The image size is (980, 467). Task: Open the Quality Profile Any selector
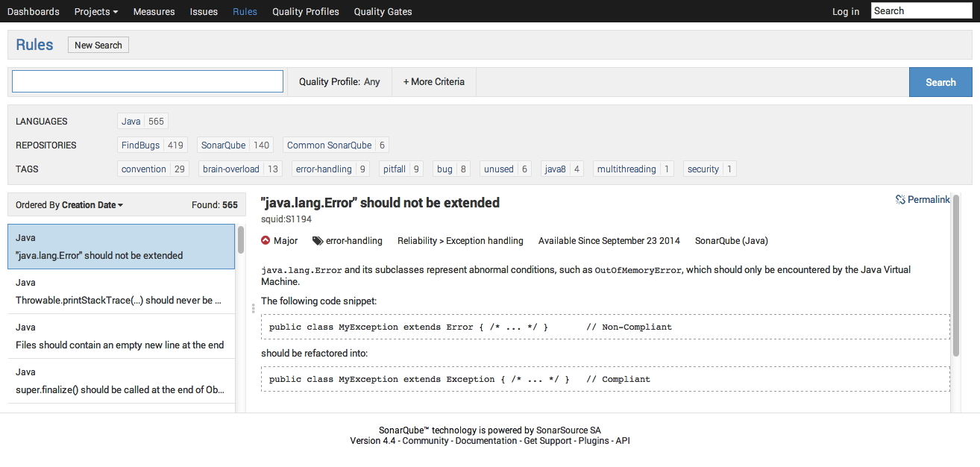339,82
